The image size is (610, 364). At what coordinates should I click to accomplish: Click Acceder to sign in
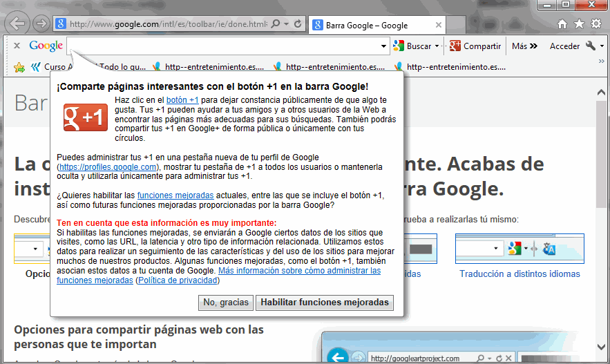pos(564,46)
